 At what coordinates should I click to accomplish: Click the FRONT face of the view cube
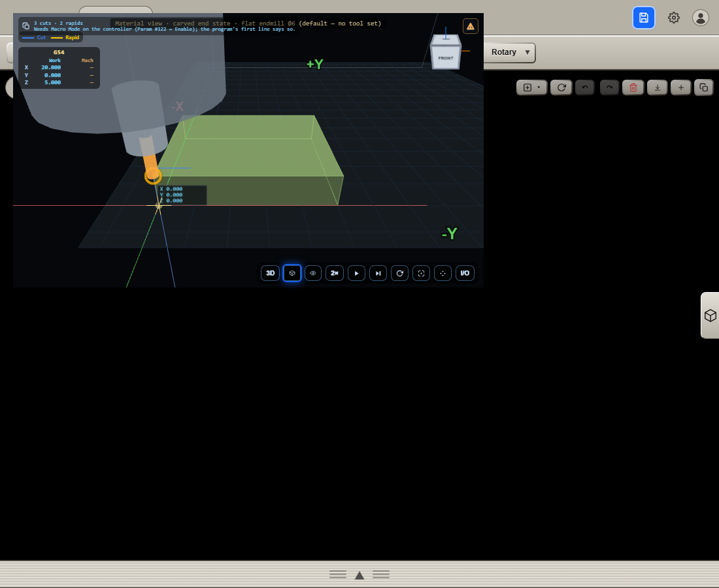446,58
